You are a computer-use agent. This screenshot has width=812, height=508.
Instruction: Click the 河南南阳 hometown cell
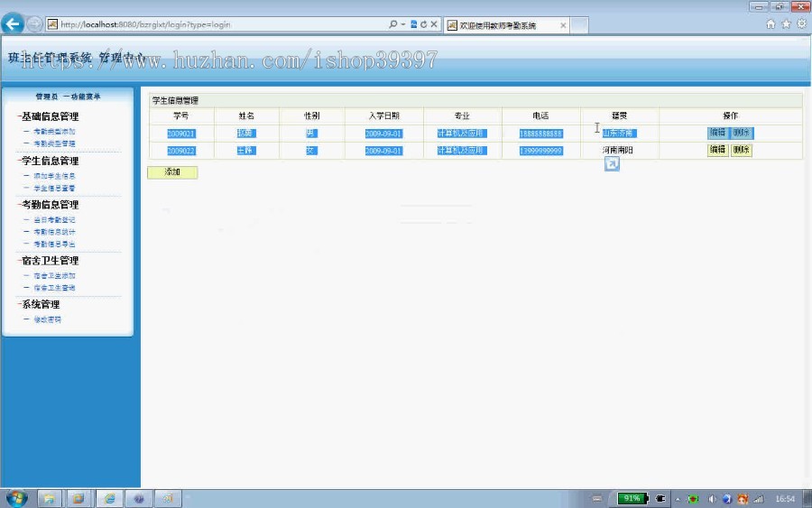[618, 150]
